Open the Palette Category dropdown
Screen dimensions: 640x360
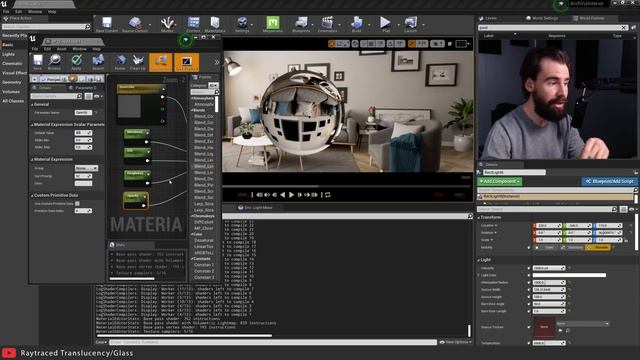coord(213,85)
